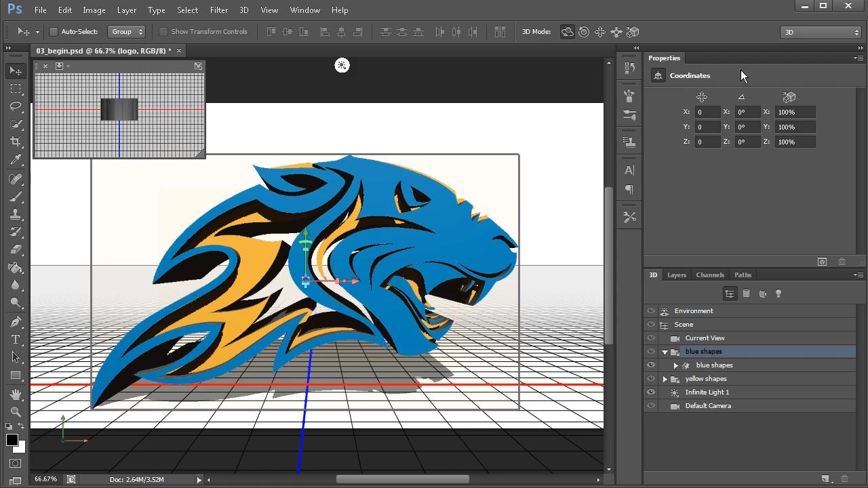Expand the yellow shapes group

tap(665, 379)
